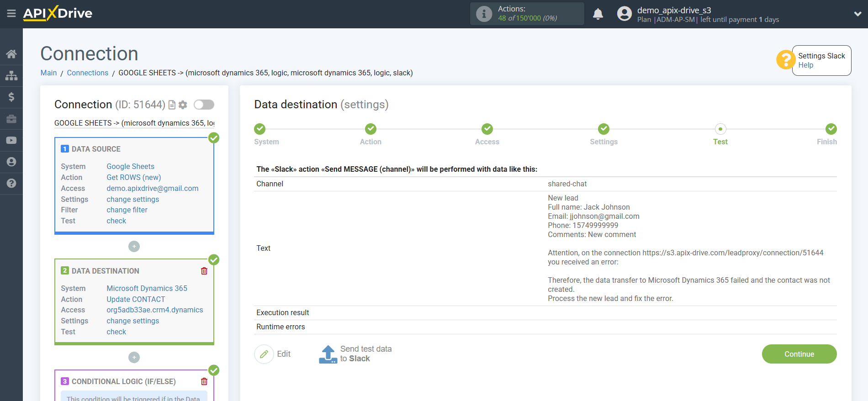Click the Runtime errors row
Screen dimensions: 868x401
point(545,327)
